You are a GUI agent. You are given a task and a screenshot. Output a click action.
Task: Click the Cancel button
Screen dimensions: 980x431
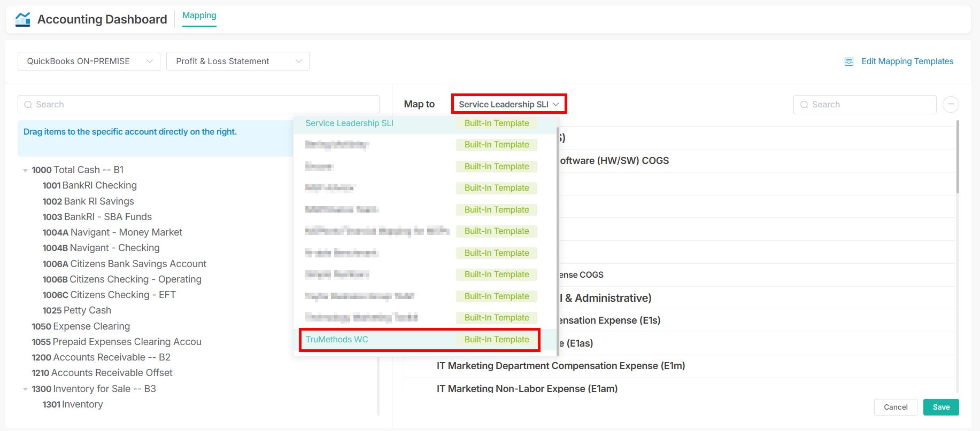[x=895, y=407]
